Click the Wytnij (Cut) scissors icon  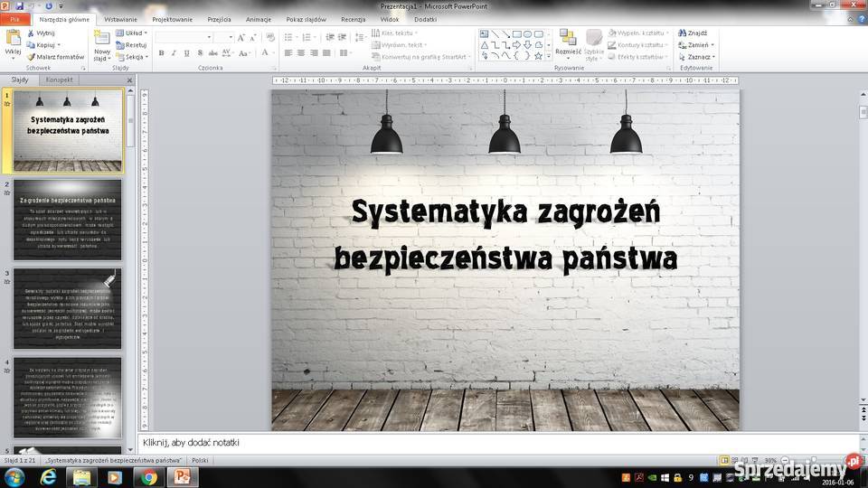tap(31, 33)
